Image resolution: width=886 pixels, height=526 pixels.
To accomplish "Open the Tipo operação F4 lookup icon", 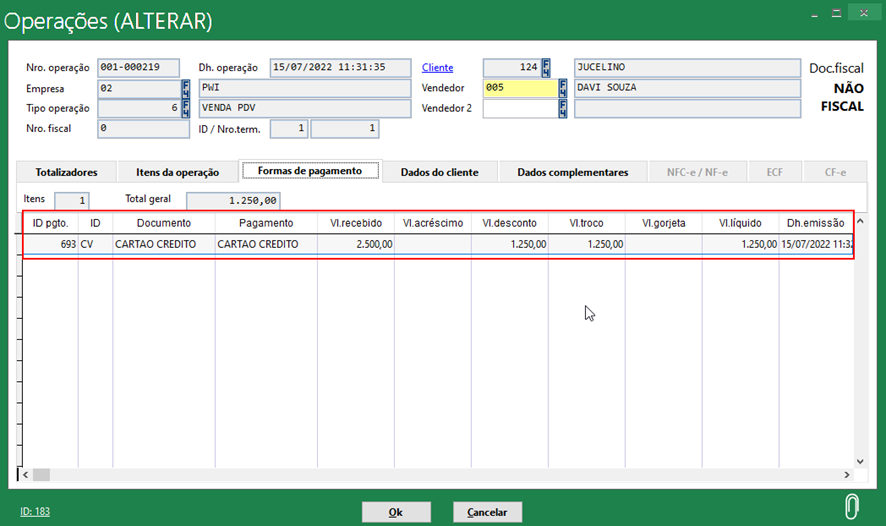I will [x=185, y=108].
